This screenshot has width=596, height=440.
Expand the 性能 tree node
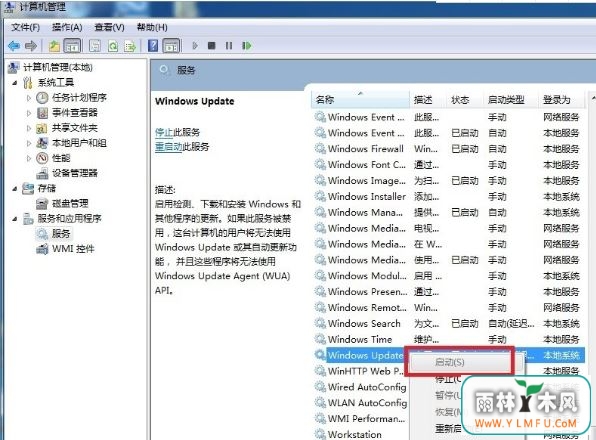click(29, 158)
